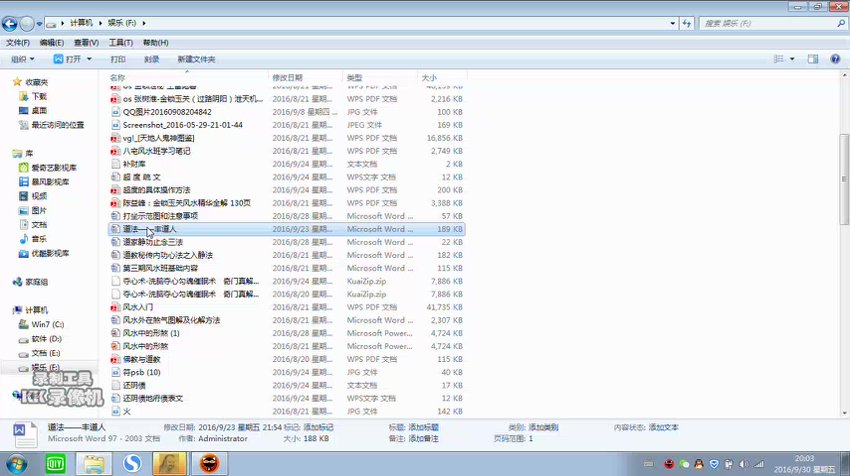Open the 暴风影视库 library

pyautogui.click(x=50, y=182)
